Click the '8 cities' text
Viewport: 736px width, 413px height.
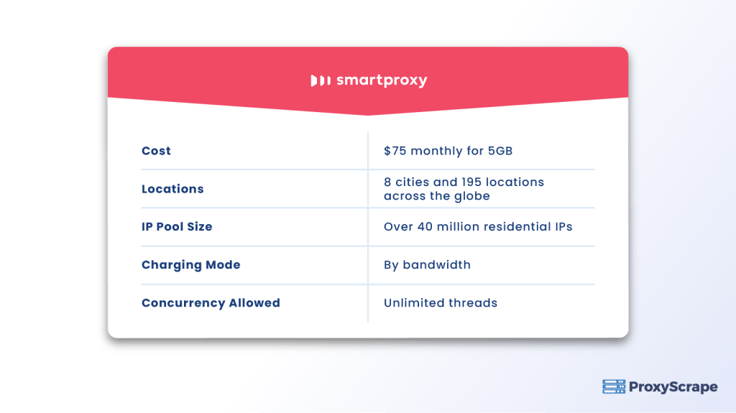click(407, 182)
